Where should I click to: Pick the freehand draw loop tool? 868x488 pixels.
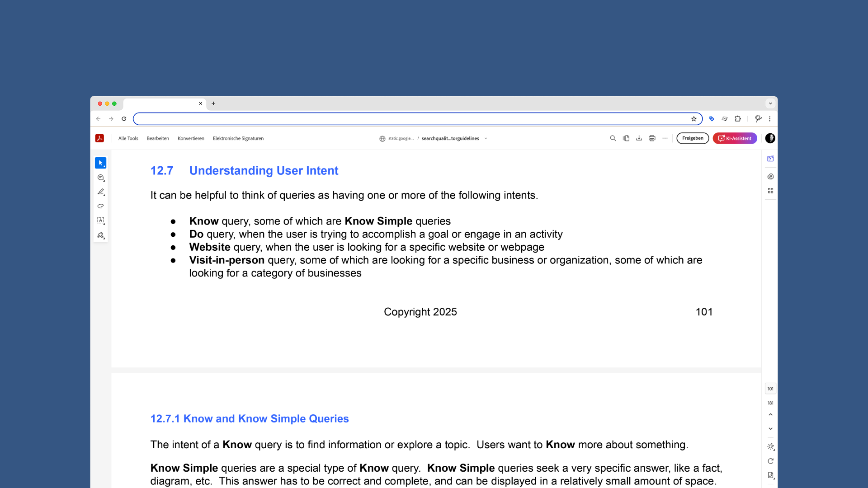pos(100,206)
